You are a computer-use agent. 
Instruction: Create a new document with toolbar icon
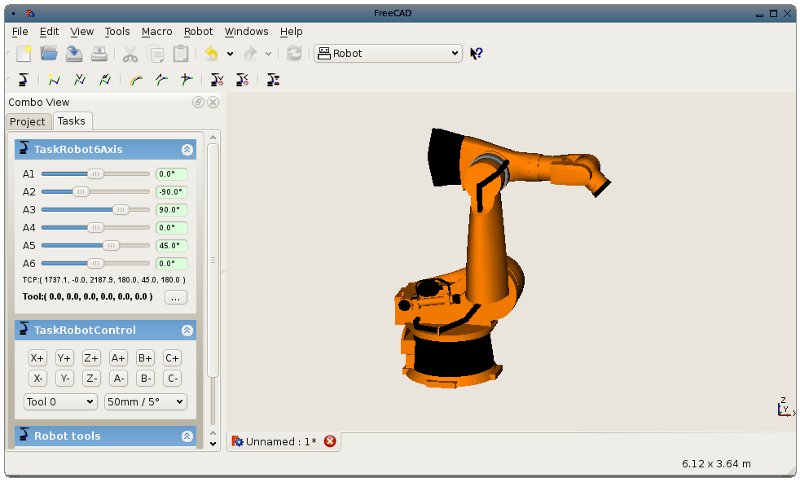(23, 54)
